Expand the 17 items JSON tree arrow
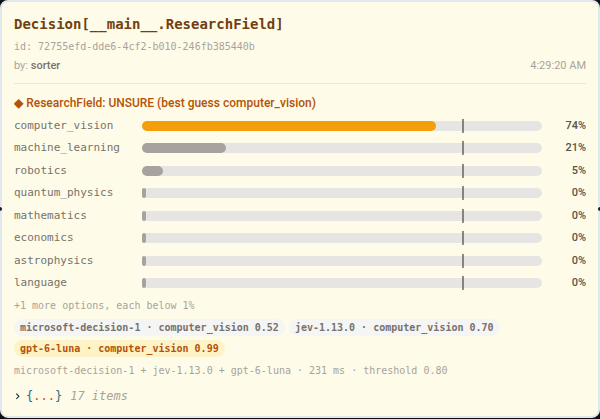 [x=17, y=396]
